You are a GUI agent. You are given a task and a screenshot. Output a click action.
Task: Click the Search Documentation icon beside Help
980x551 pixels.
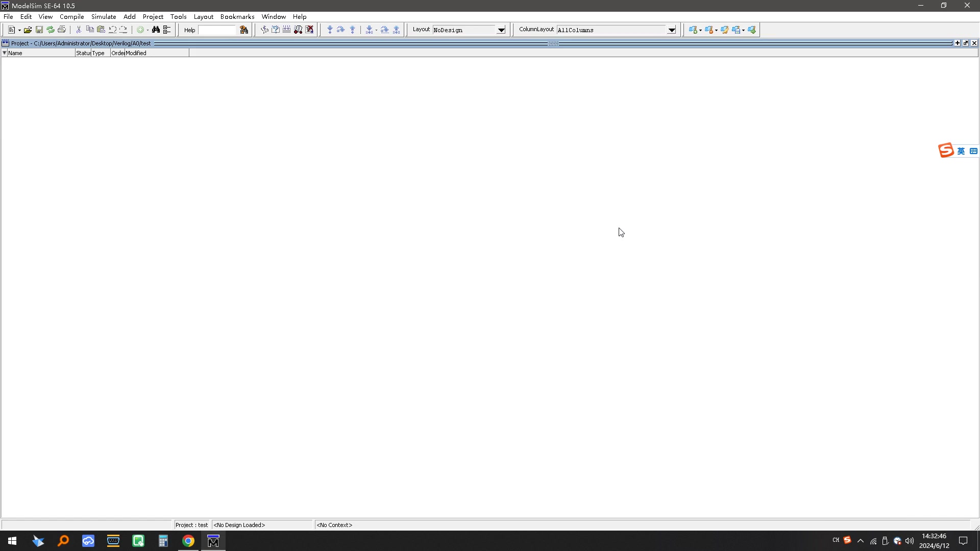coord(244,30)
